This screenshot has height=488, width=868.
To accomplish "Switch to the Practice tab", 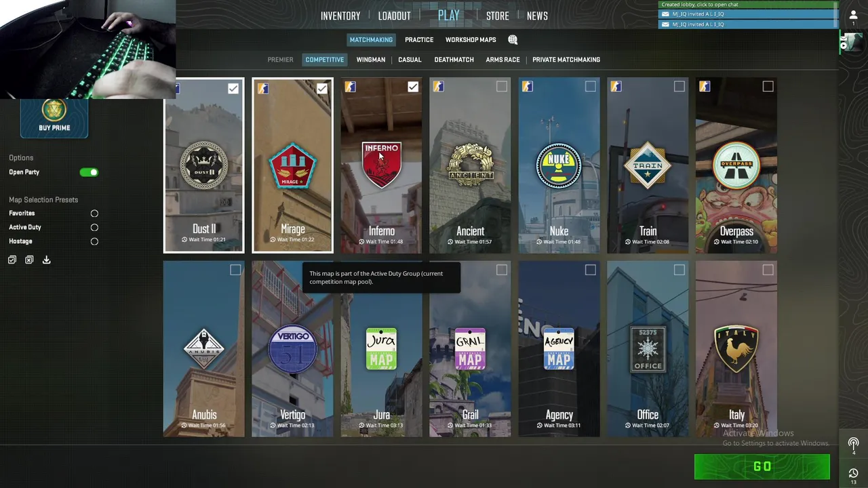I will (x=419, y=40).
